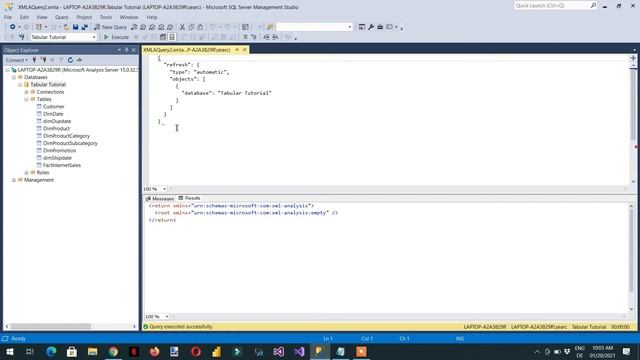Screen dimensions: 640x360
Task: Open Firefox from the taskbar
Action: click(x=154, y=352)
